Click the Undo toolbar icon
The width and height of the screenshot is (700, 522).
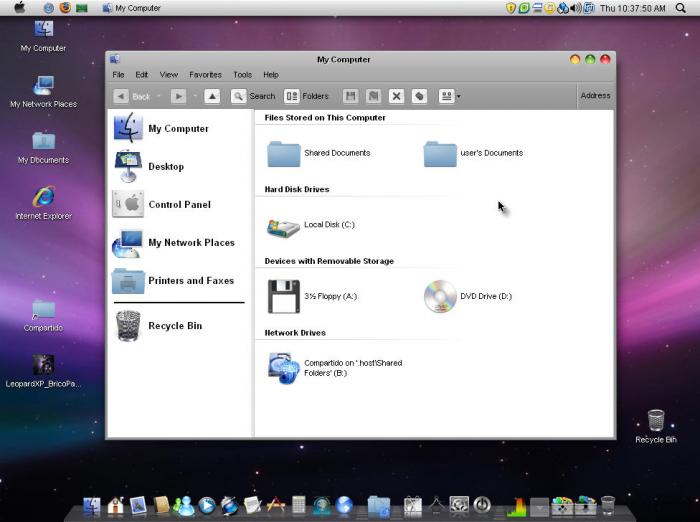[x=419, y=96]
